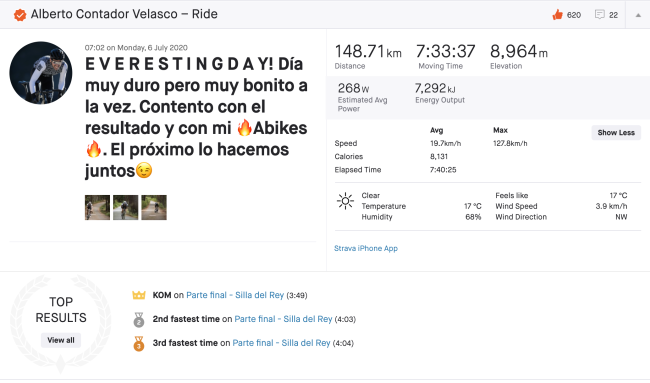
Task: Open Alberto Contador's profile avatar
Action: pyautogui.click(x=41, y=73)
